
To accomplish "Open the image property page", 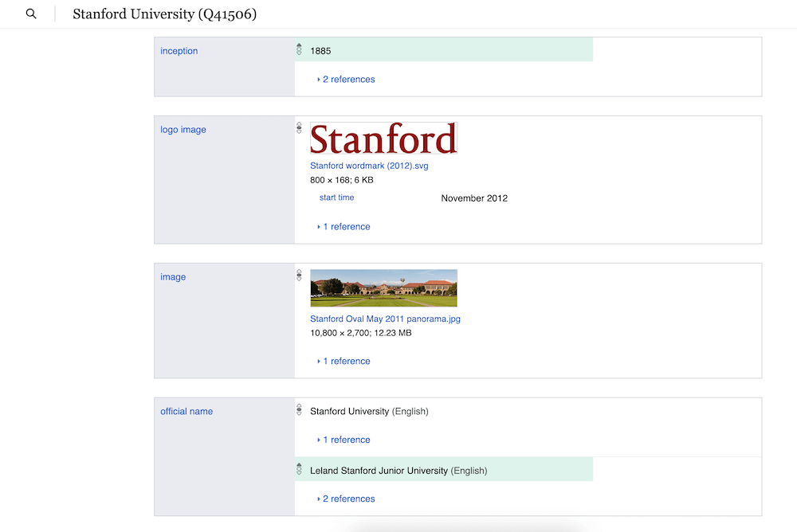I will pyautogui.click(x=171, y=276).
